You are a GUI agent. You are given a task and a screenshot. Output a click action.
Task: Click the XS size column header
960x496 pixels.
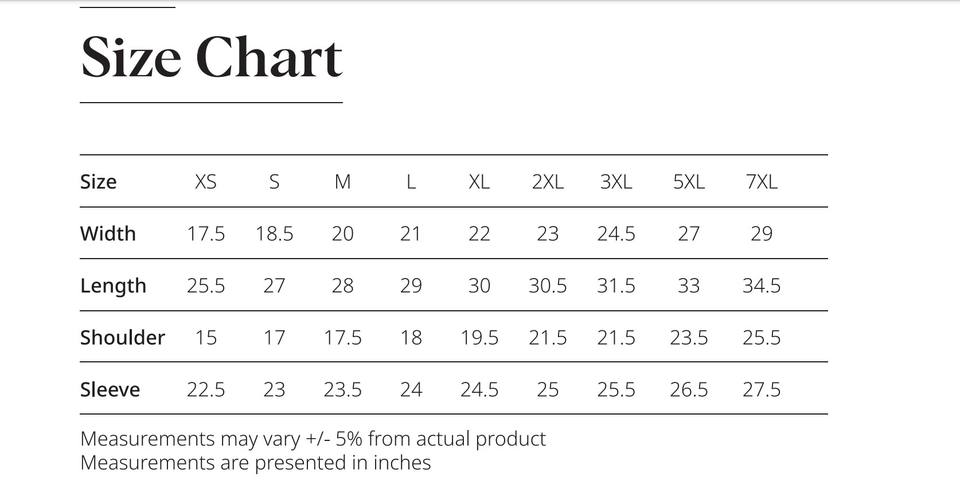[206, 182]
